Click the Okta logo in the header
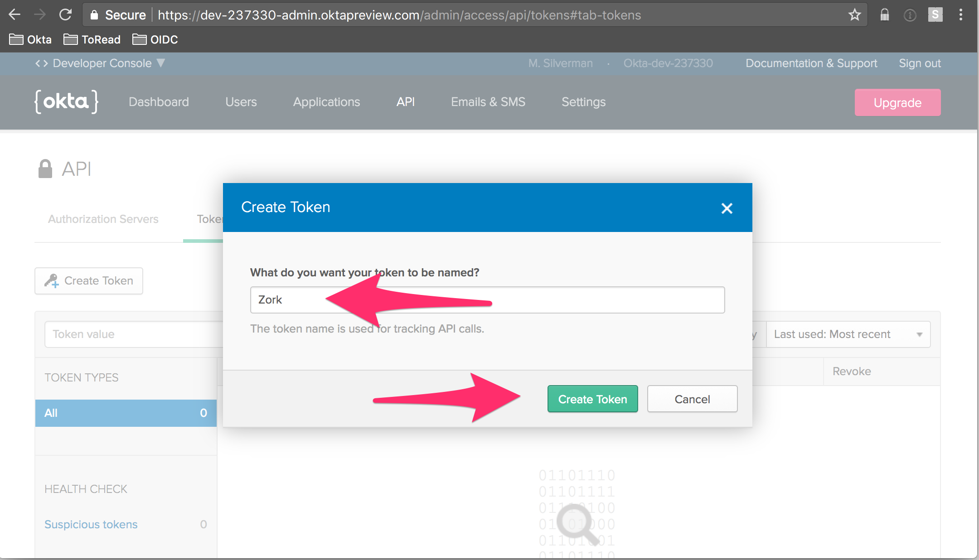This screenshot has height=560, width=979. [66, 101]
